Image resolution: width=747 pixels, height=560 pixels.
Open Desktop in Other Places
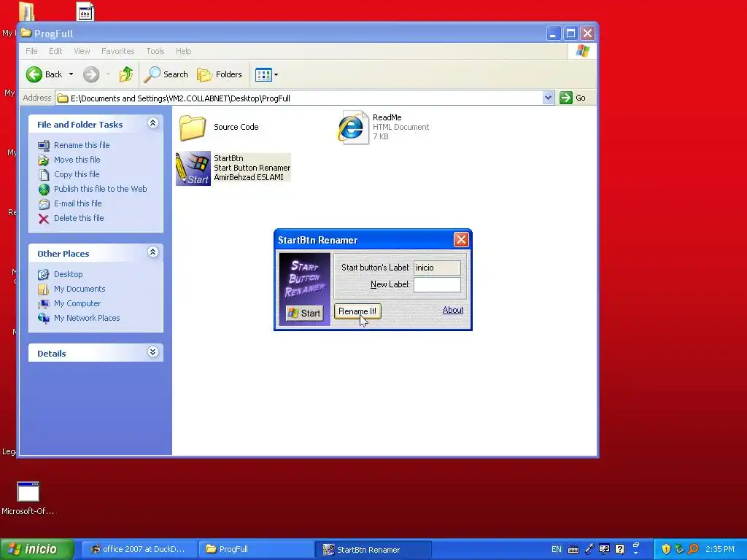68,274
